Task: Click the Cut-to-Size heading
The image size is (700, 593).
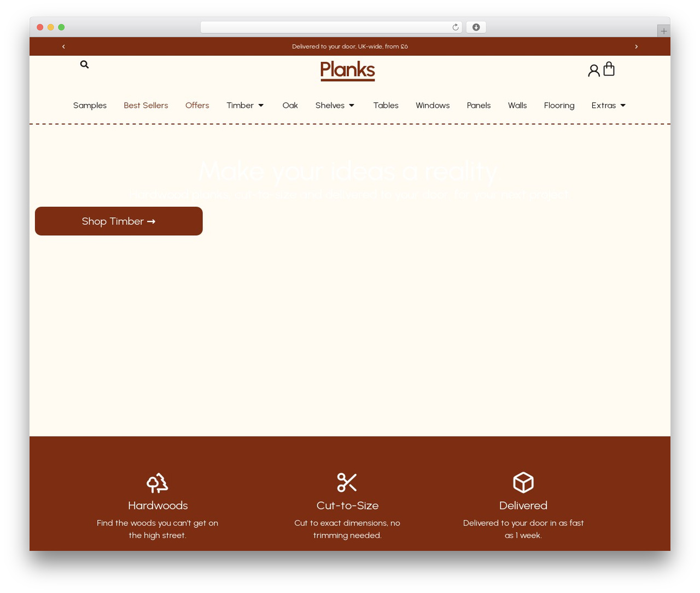Action: click(348, 505)
